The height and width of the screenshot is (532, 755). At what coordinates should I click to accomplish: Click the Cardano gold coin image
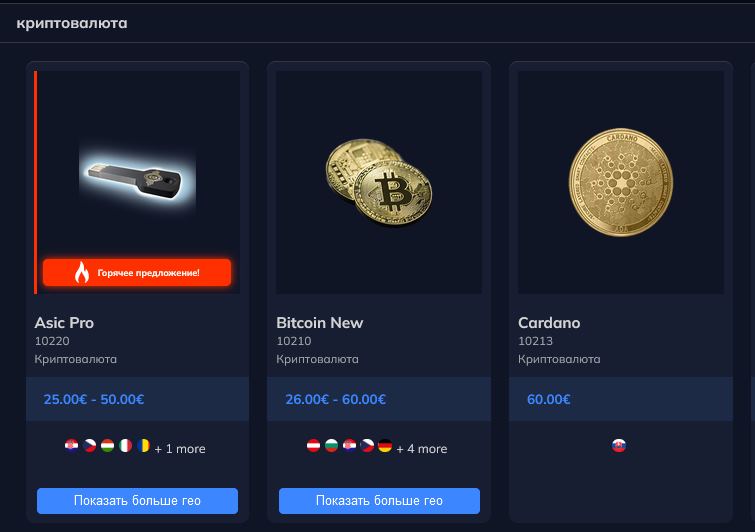pyautogui.click(x=621, y=182)
